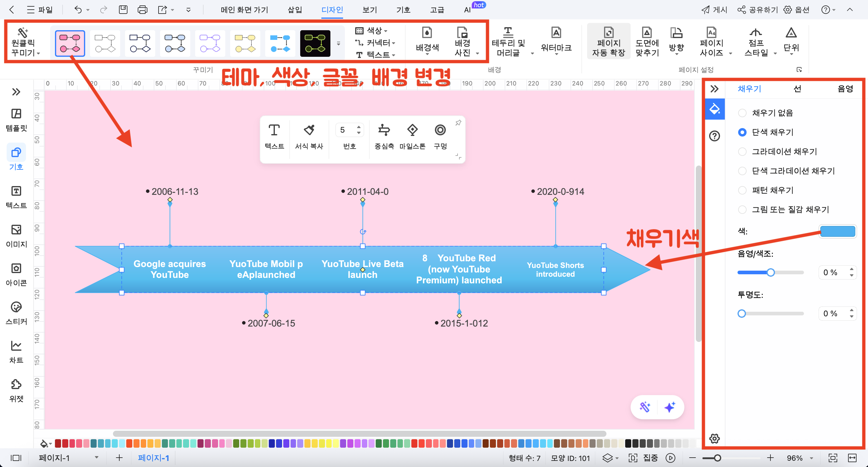Expand left sidebar with double chevron
This screenshot has width=868, height=467.
(x=16, y=92)
